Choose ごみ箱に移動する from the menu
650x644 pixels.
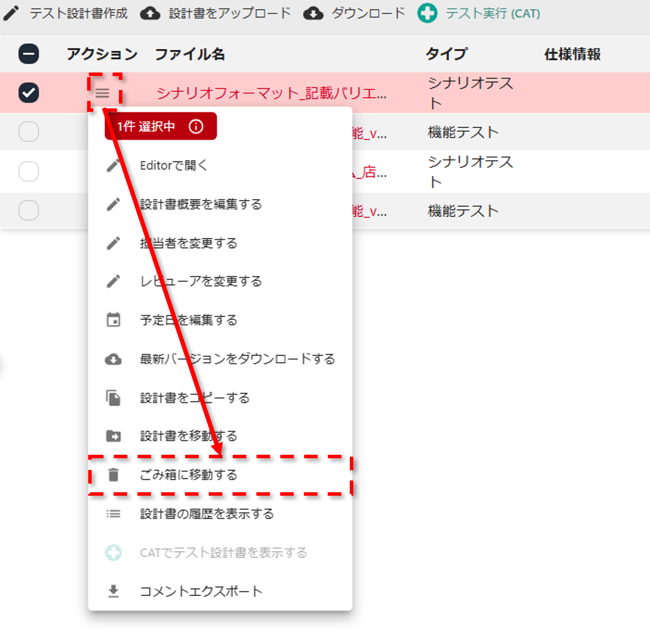point(220,475)
